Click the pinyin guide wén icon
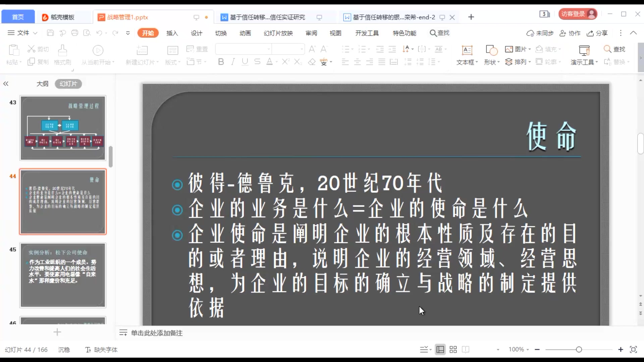 click(323, 62)
